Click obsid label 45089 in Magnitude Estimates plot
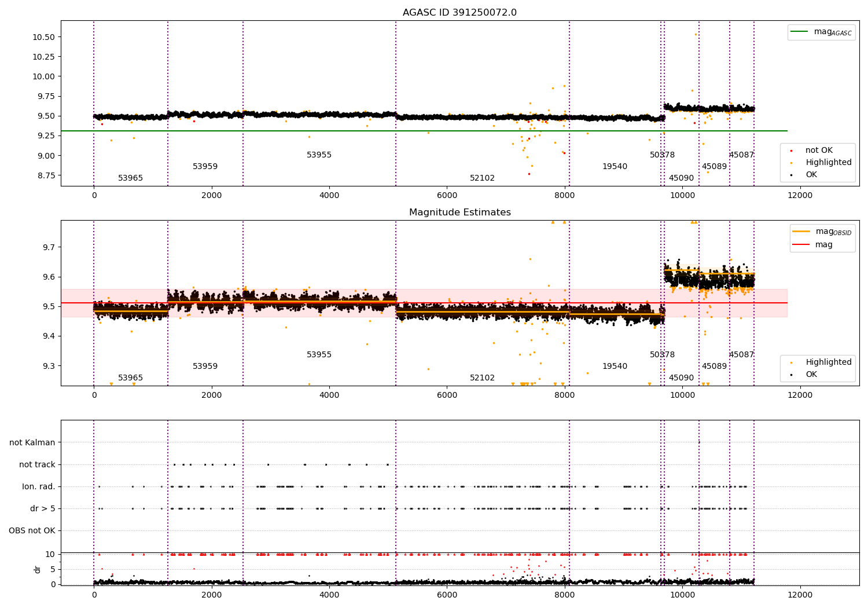The width and height of the screenshot is (868, 608). [714, 367]
